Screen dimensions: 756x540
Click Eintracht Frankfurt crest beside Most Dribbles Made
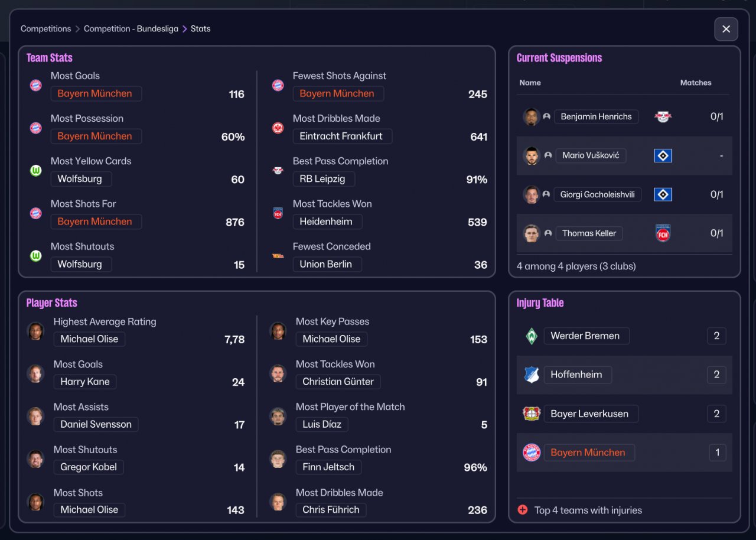(x=278, y=128)
